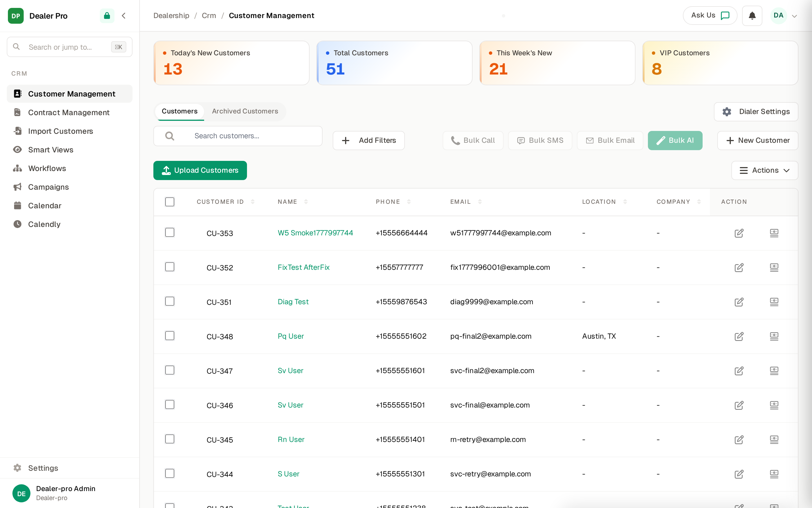Open details card icon for CU-353
Image resolution: width=812 pixels, height=508 pixels.
[x=774, y=233]
